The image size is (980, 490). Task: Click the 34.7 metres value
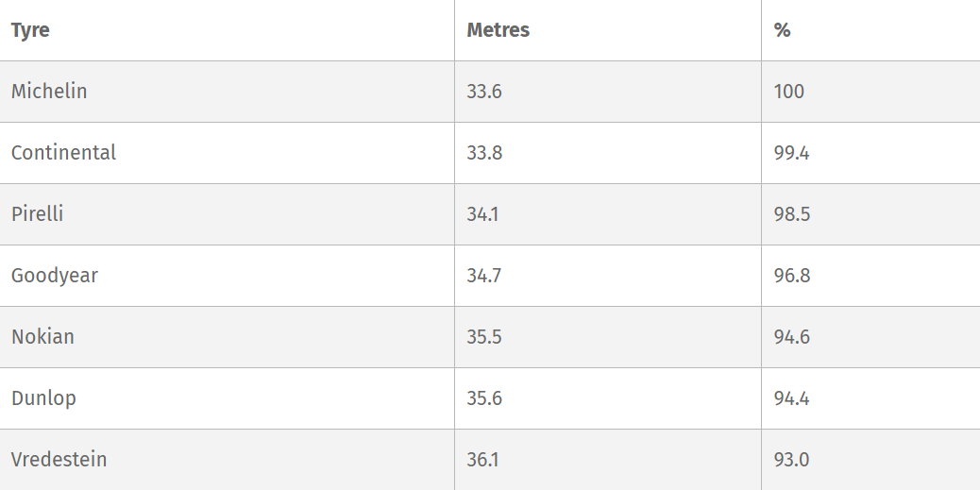(x=484, y=276)
